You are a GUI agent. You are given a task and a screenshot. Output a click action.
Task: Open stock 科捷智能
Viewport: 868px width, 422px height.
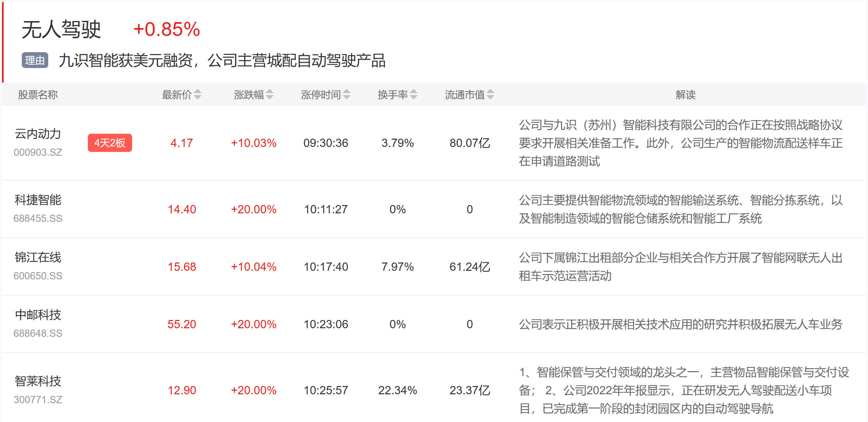(38, 200)
